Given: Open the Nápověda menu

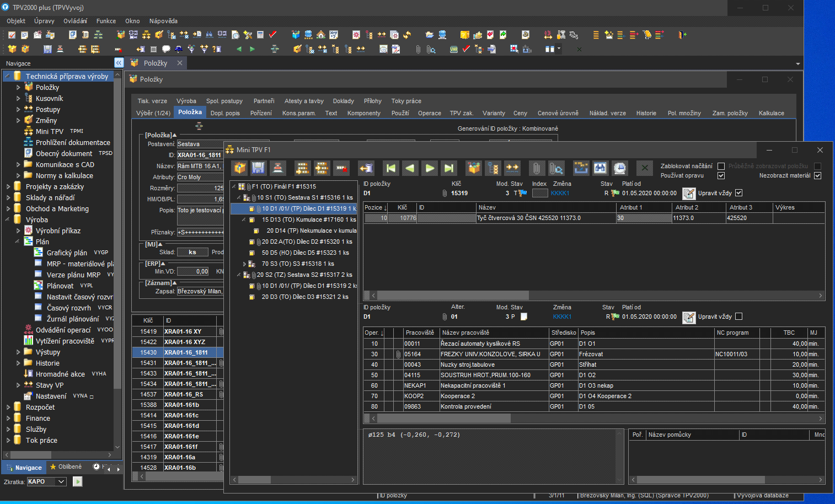Looking at the screenshot, I should coord(163,21).
